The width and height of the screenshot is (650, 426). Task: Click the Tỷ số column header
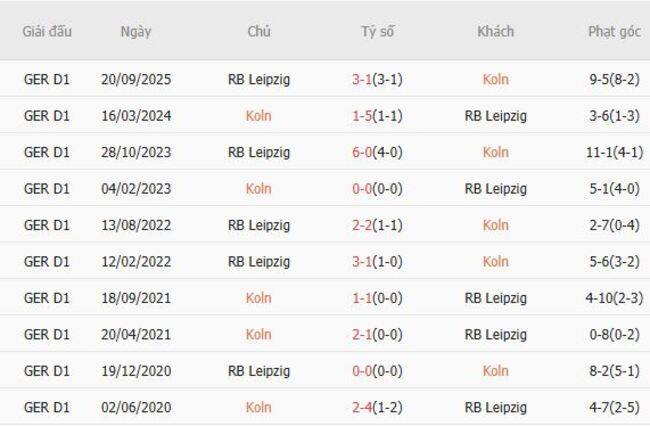[x=377, y=31]
